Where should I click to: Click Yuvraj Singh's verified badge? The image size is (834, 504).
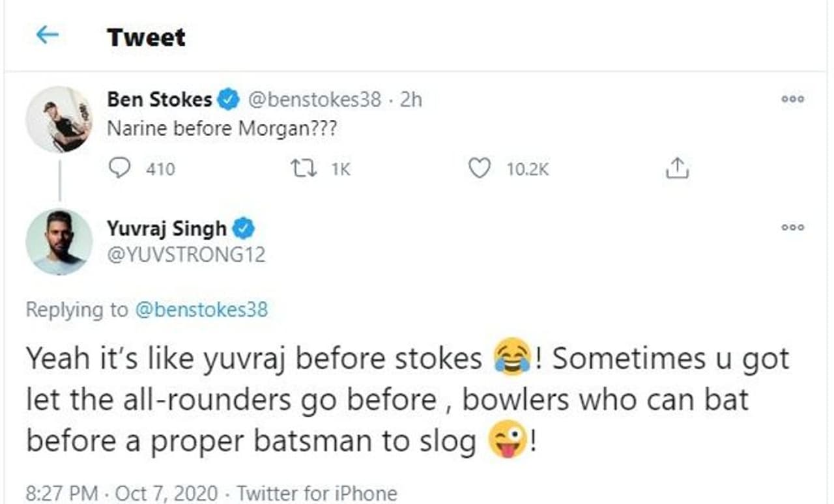244,229
